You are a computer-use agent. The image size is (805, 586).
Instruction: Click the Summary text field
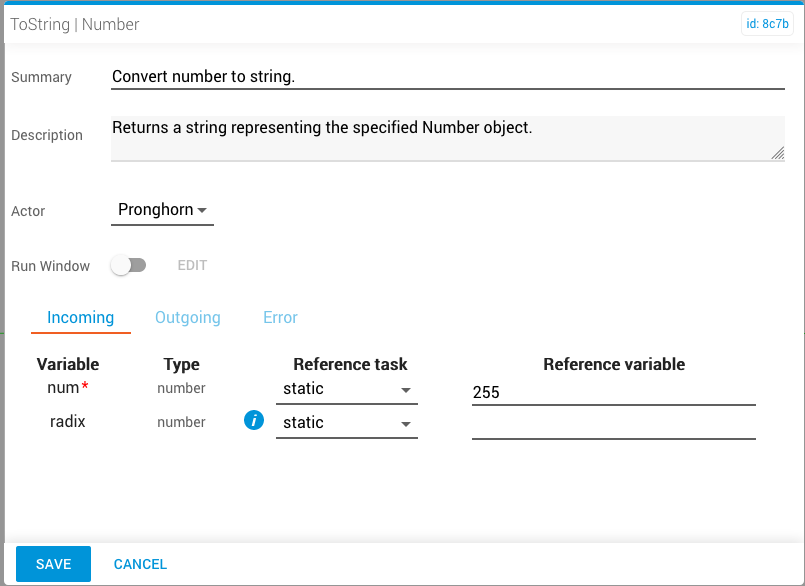coord(448,77)
